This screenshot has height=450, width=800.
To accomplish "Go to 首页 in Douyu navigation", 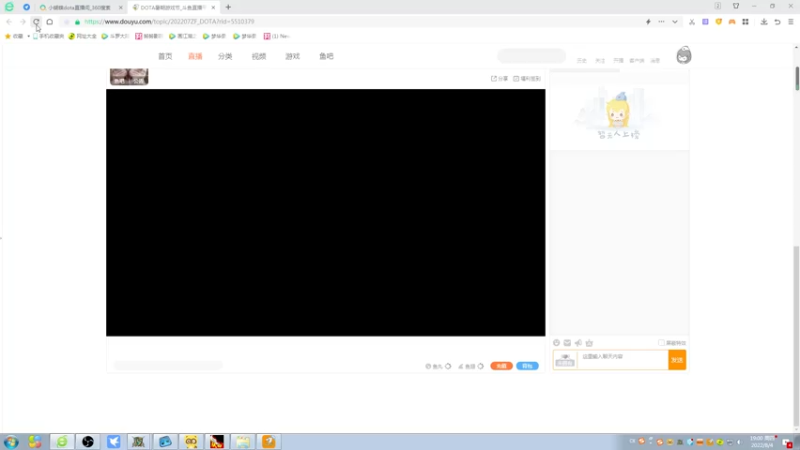I will coord(165,56).
